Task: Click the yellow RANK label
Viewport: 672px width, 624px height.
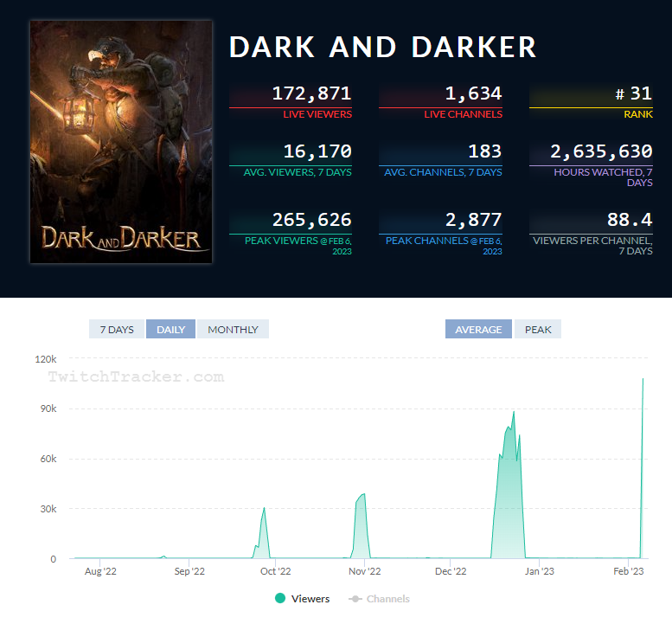Action: point(638,114)
